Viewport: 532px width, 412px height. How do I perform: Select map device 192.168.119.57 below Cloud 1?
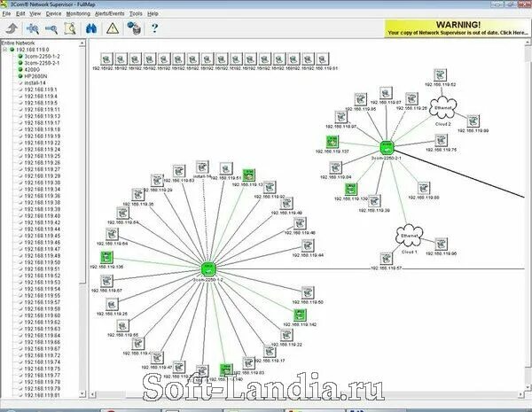(386, 259)
